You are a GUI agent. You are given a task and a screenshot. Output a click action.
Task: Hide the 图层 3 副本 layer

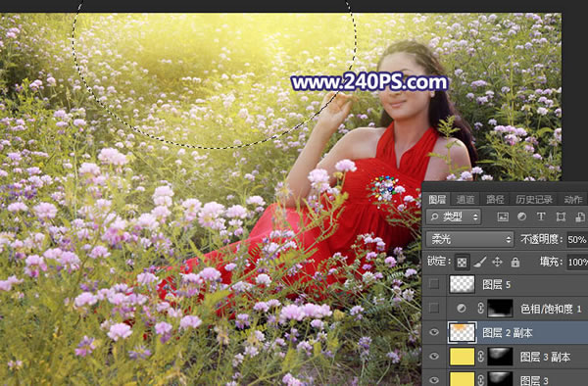tap(433, 357)
